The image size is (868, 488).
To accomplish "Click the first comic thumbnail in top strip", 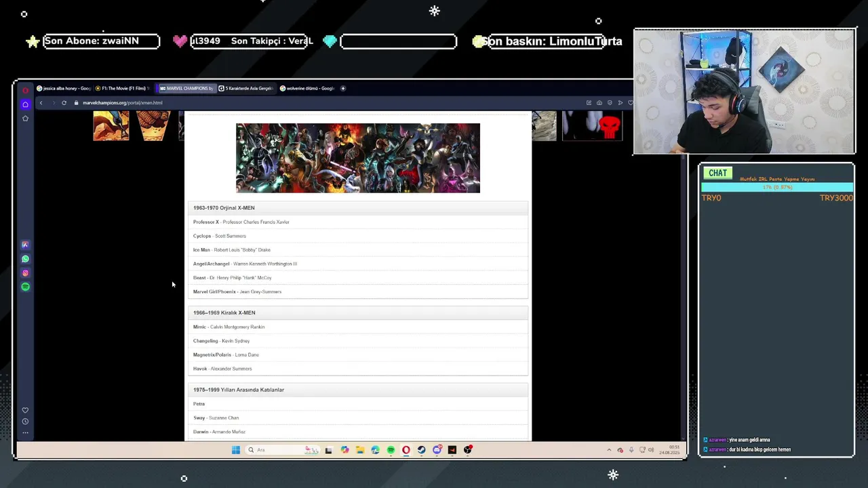I will [x=111, y=126].
